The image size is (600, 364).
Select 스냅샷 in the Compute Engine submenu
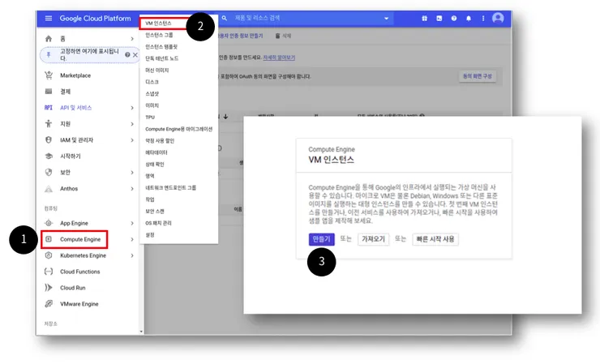pyautogui.click(x=152, y=94)
